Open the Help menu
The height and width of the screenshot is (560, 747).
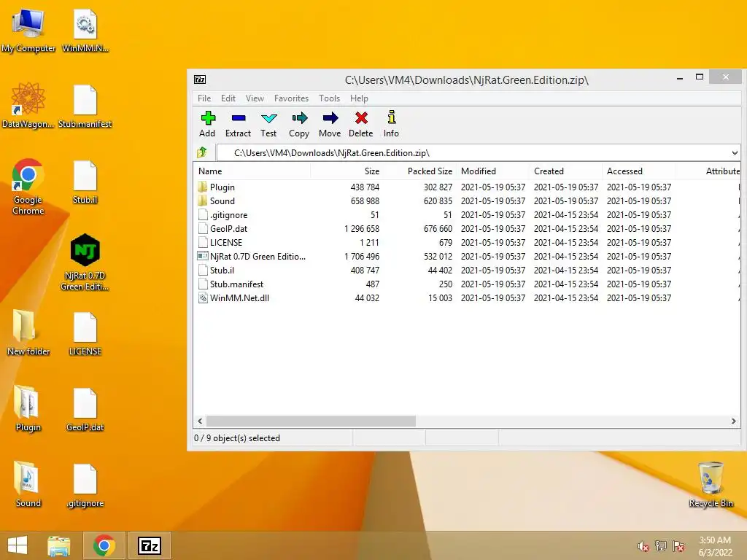point(359,98)
